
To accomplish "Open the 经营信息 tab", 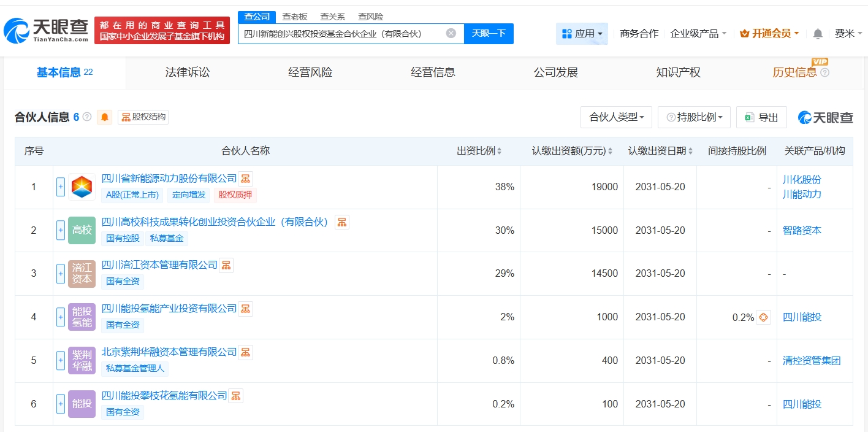I will 433,72.
